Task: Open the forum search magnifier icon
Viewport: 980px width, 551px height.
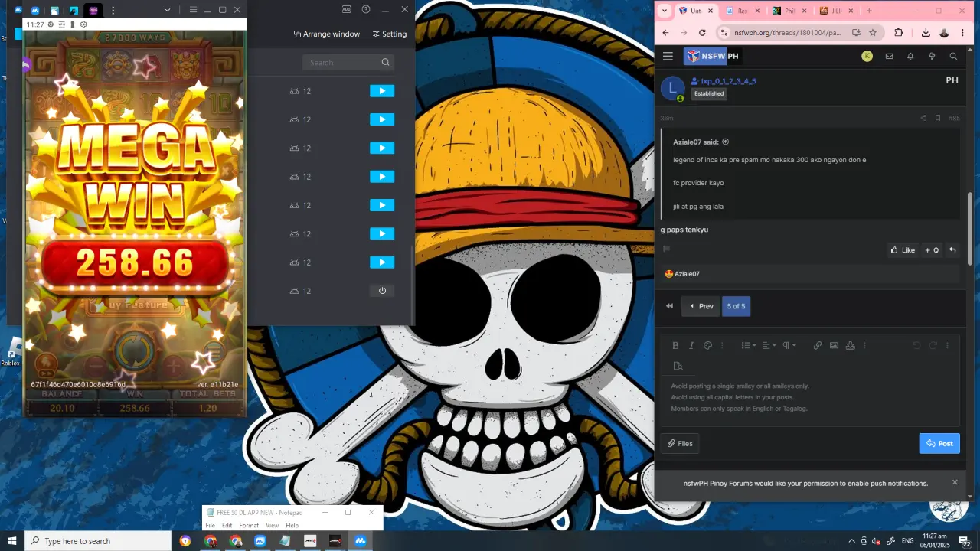Action: coord(953,56)
